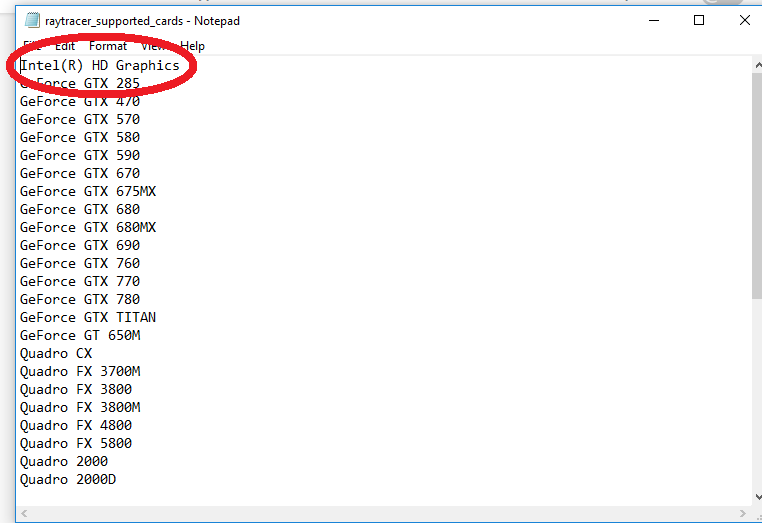Click the line 'GeForce GTX 770'

(x=80, y=281)
